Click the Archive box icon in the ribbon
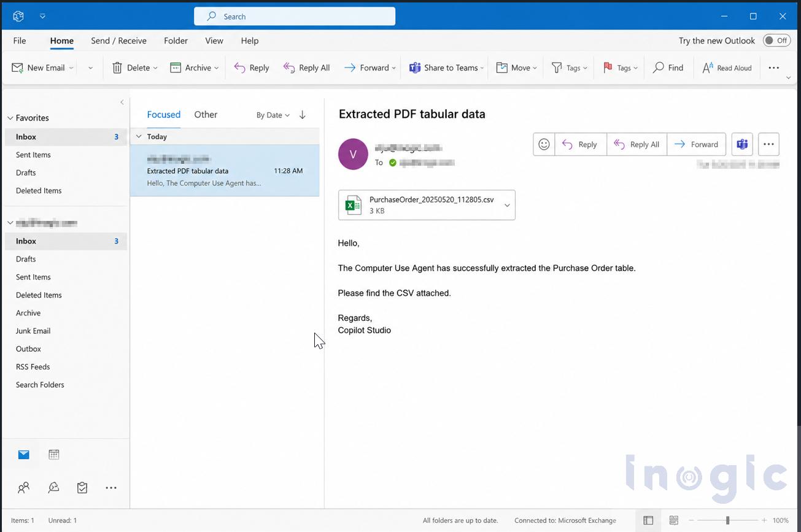Viewport: 801px width, 532px height. 176,67
